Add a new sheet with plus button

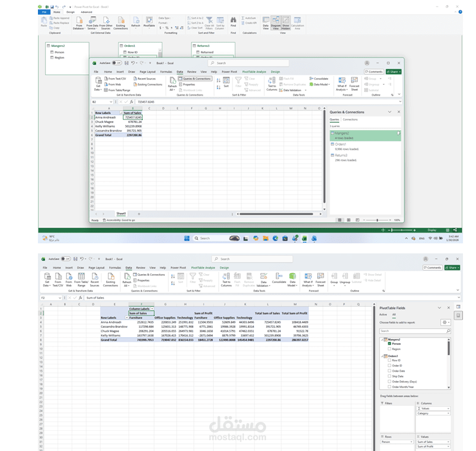point(139,214)
